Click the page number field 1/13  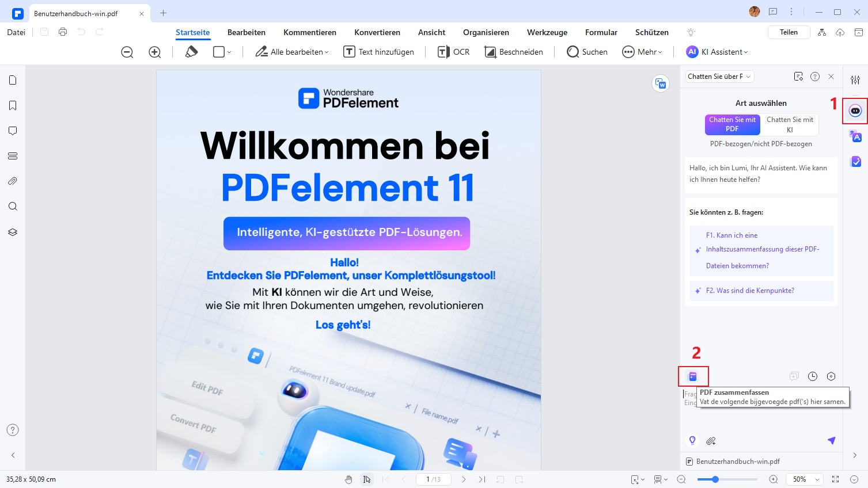point(433,479)
